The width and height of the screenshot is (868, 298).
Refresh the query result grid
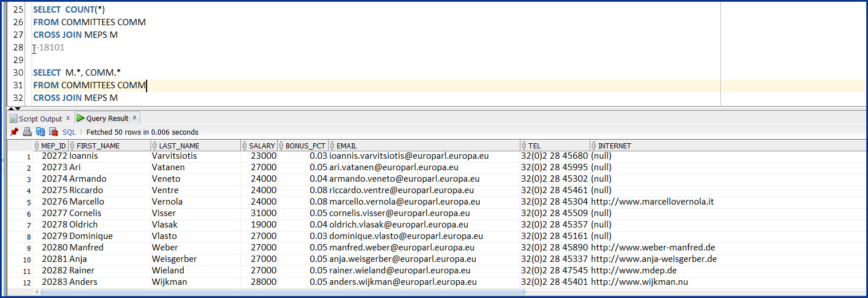40,132
